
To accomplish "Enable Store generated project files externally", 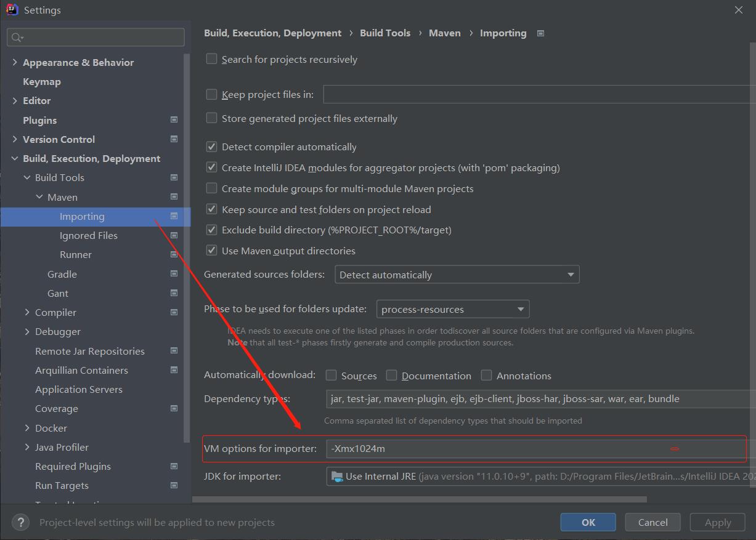I will click(211, 118).
